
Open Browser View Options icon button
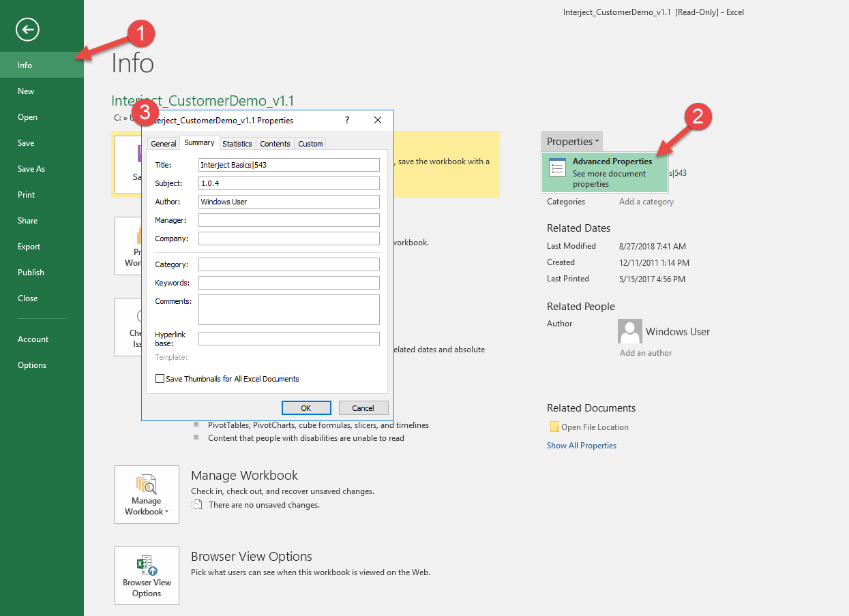click(x=147, y=576)
